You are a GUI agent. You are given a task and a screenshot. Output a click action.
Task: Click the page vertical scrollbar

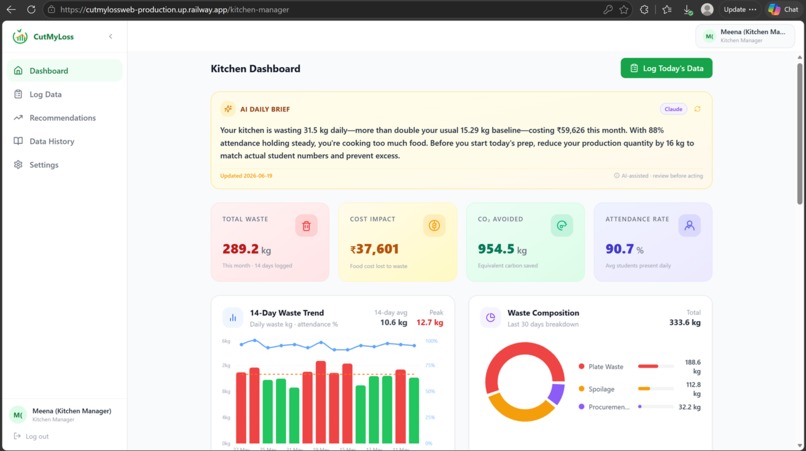click(800, 134)
